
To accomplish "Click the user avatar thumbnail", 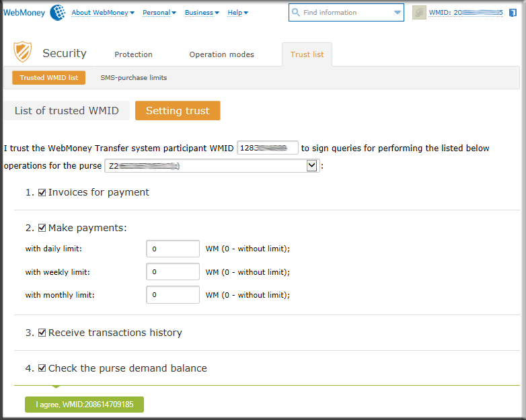I will coord(419,13).
